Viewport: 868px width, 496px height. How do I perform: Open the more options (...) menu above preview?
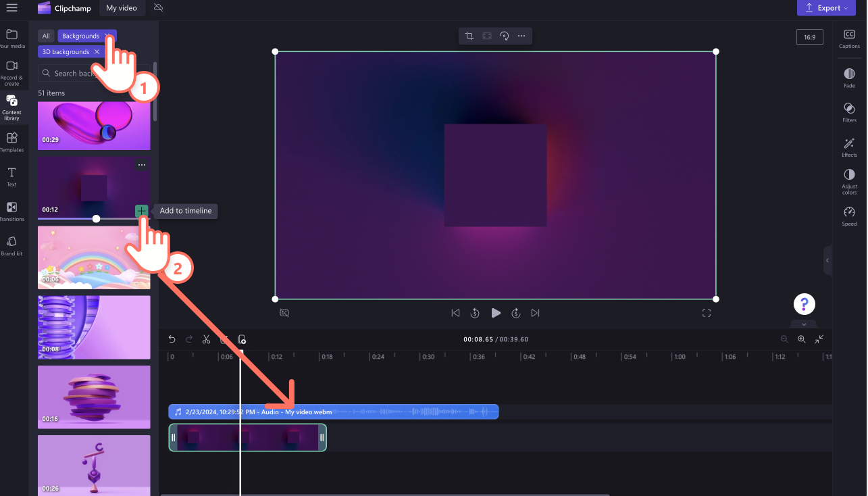click(522, 35)
